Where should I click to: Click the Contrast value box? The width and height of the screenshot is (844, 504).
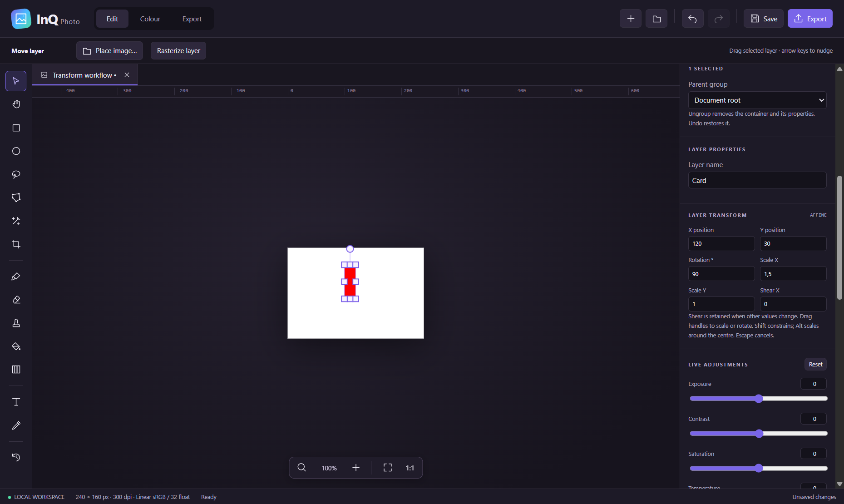814,419
